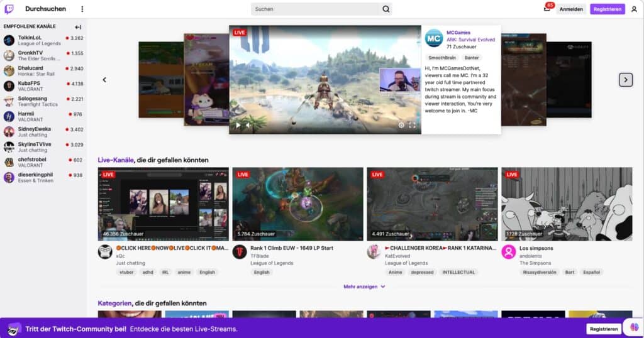
Task: Open Kategorien heading link
Action: 114,303
